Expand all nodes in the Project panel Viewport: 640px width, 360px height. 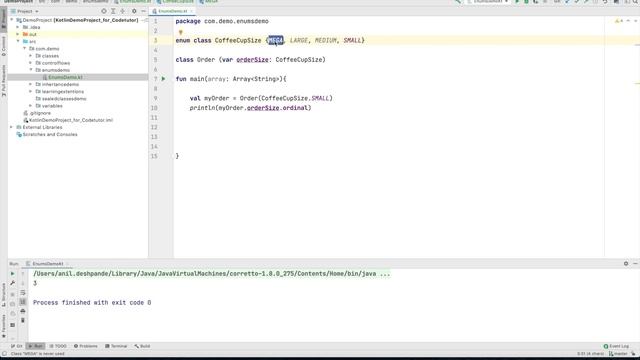pyautogui.click(x=113, y=11)
